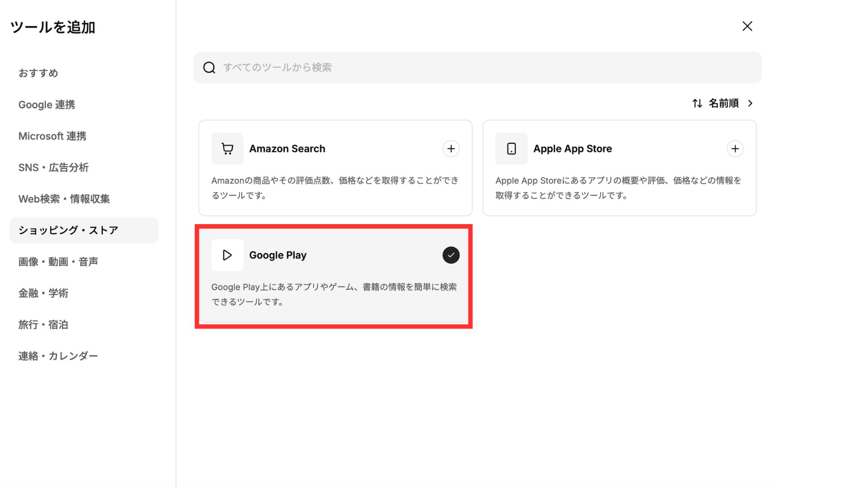Add the Apple App Store tool
868x488 pixels.
pyautogui.click(x=735, y=149)
